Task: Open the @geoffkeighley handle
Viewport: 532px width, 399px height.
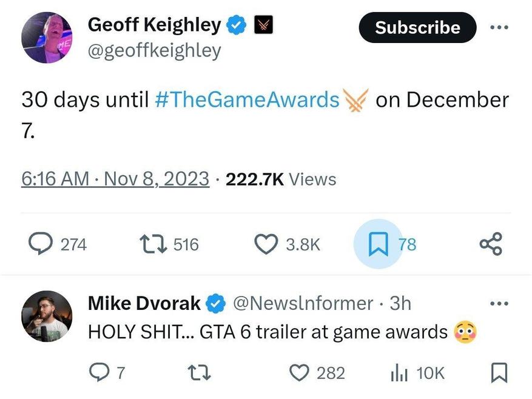Action: 155,50
